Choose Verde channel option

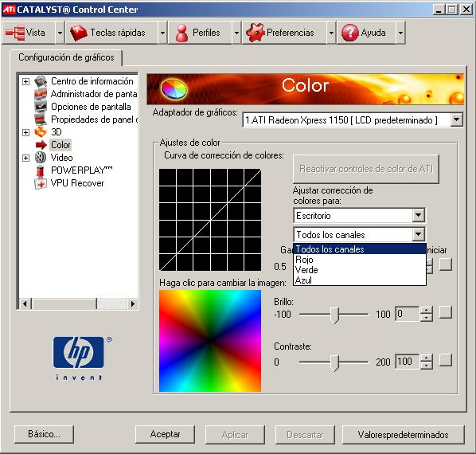tap(360, 270)
